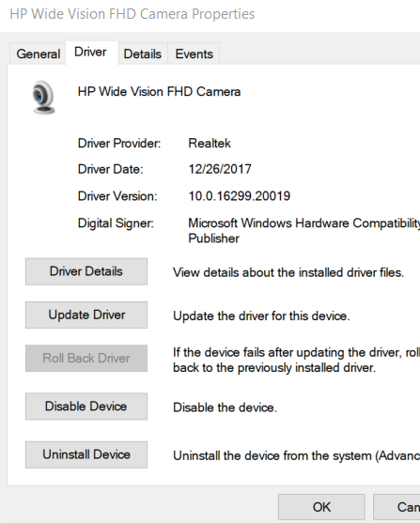Image resolution: width=420 pixels, height=523 pixels.
Task: Select the Driver tab
Action: [x=91, y=53]
